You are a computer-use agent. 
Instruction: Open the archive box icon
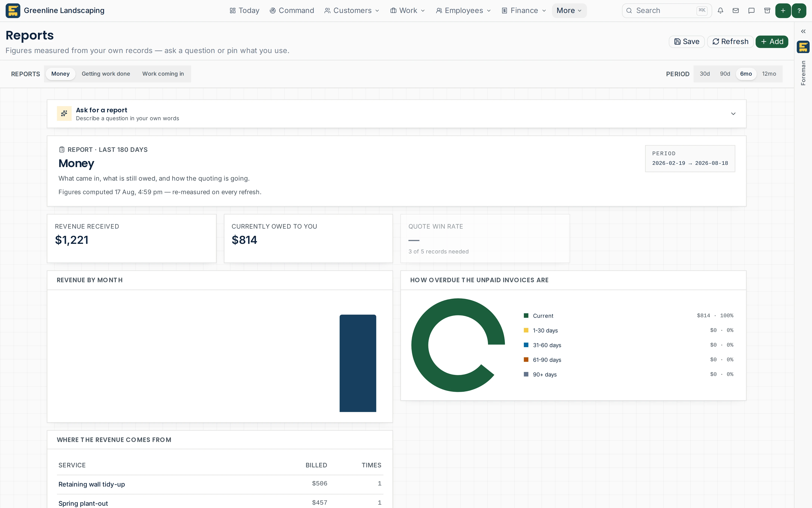767,11
